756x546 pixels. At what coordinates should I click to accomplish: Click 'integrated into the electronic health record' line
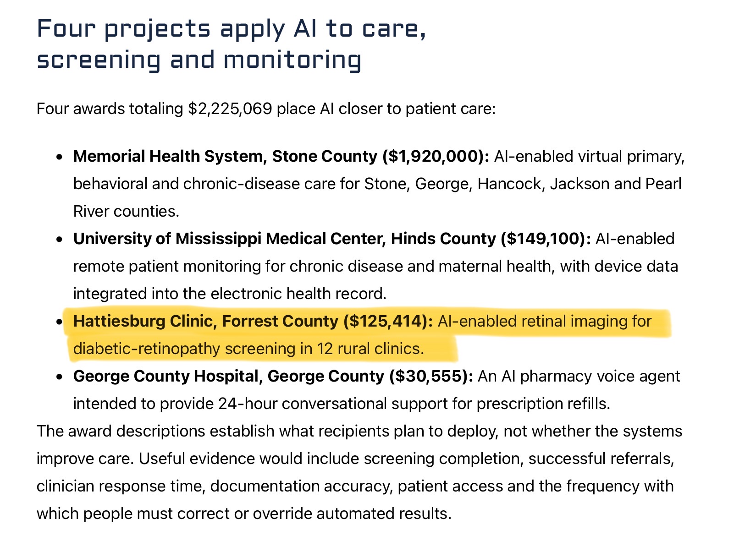tap(230, 294)
